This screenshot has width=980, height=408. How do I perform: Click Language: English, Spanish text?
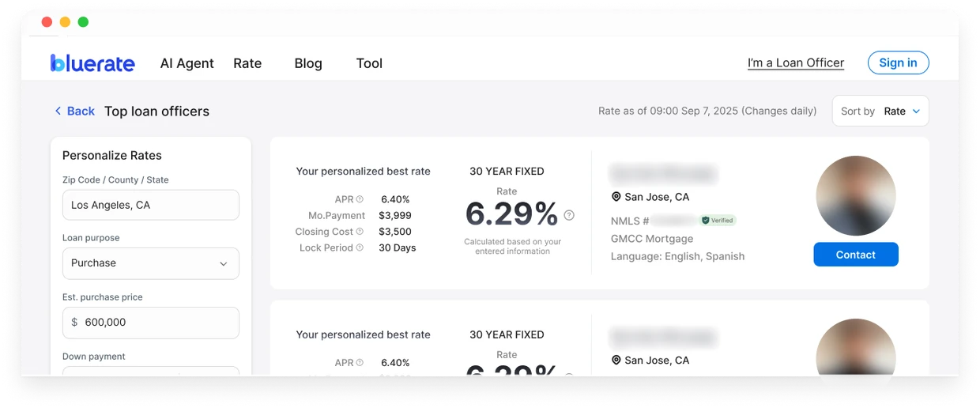click(678, 256)
